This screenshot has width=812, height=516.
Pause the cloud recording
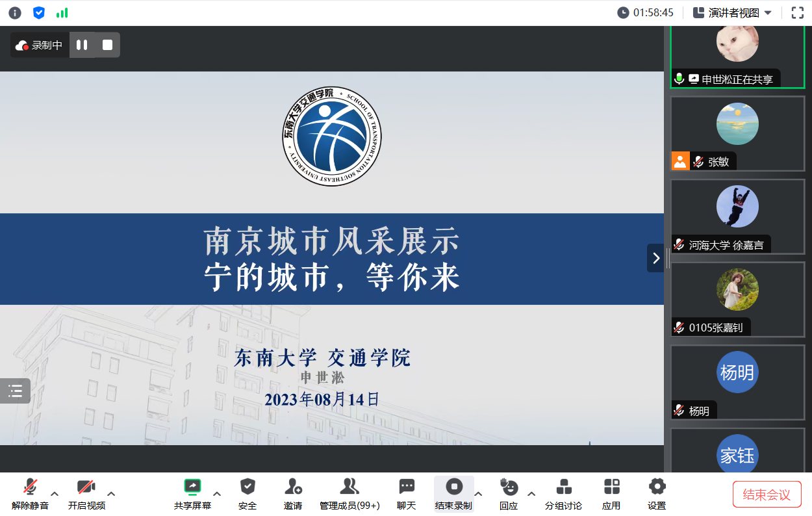tap(82, 45)
